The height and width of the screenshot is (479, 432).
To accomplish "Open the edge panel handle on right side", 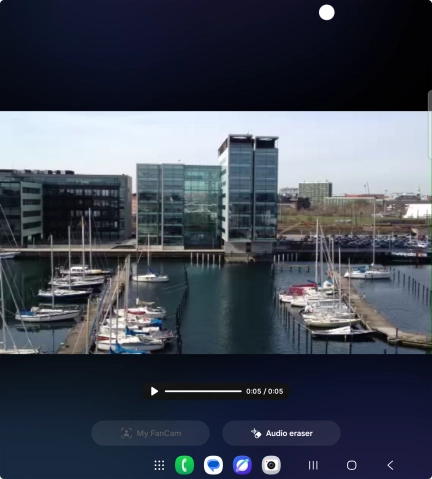I will pyautogui.click(x=430, y=124).
